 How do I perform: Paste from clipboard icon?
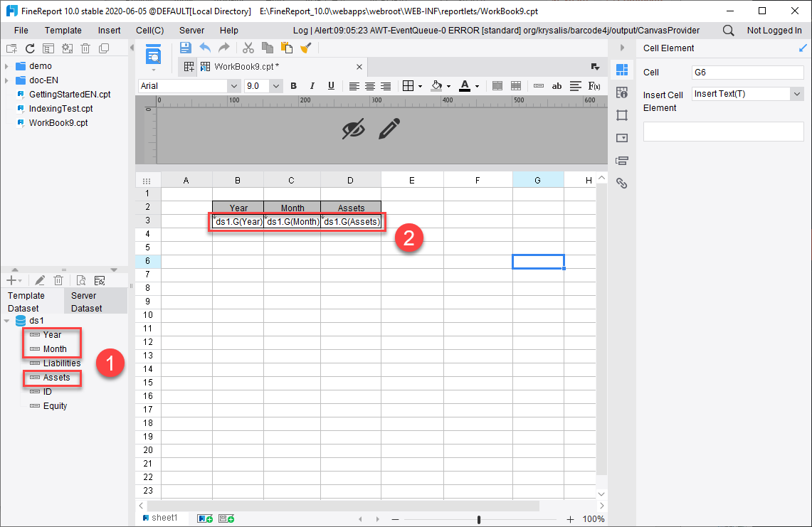286,48
